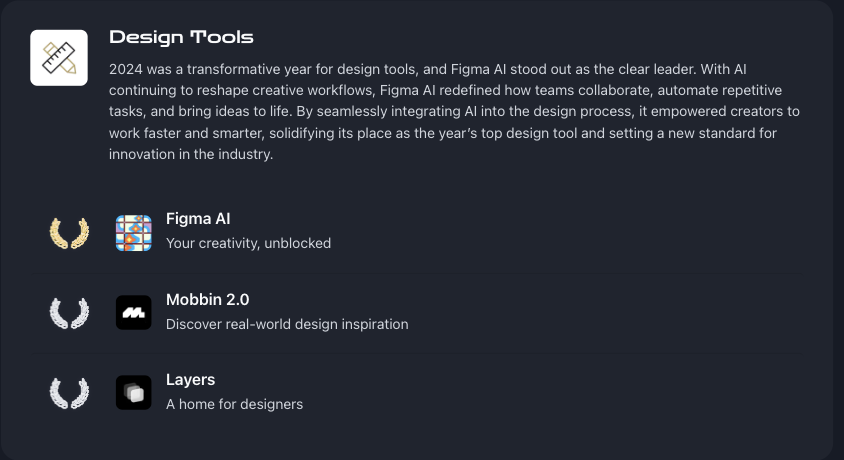
Task: Open the Mobbin 2.0 product title
Action: pyautogui.click(x=207, y=300)
